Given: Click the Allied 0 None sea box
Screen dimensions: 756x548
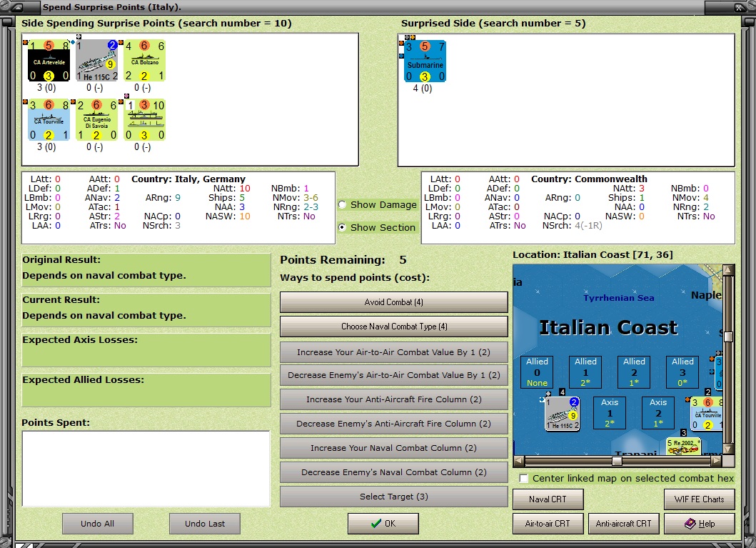Looking at the screenshot, I should [537, 372].
